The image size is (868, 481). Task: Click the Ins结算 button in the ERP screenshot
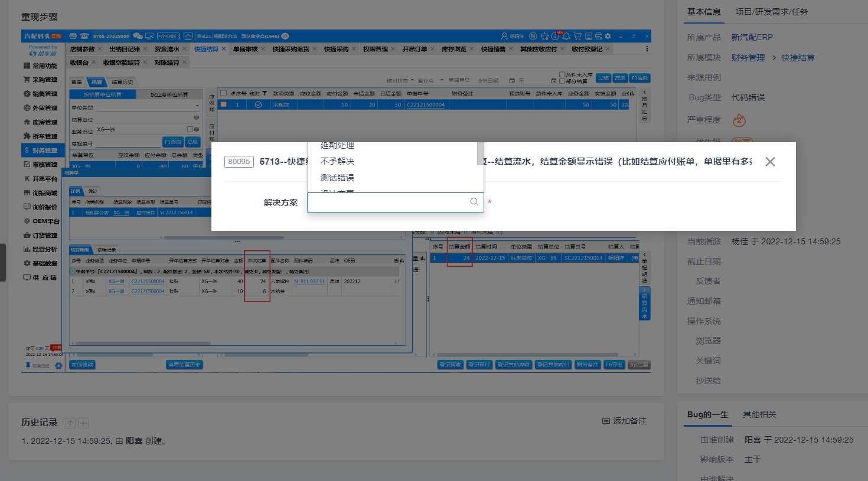point(638,365)
